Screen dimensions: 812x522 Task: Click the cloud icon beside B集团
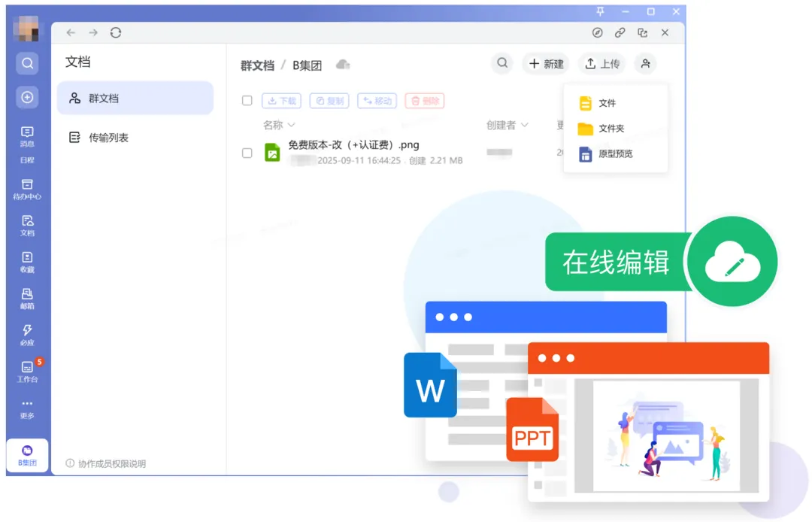pyautogui.click(x=343, y=64)
